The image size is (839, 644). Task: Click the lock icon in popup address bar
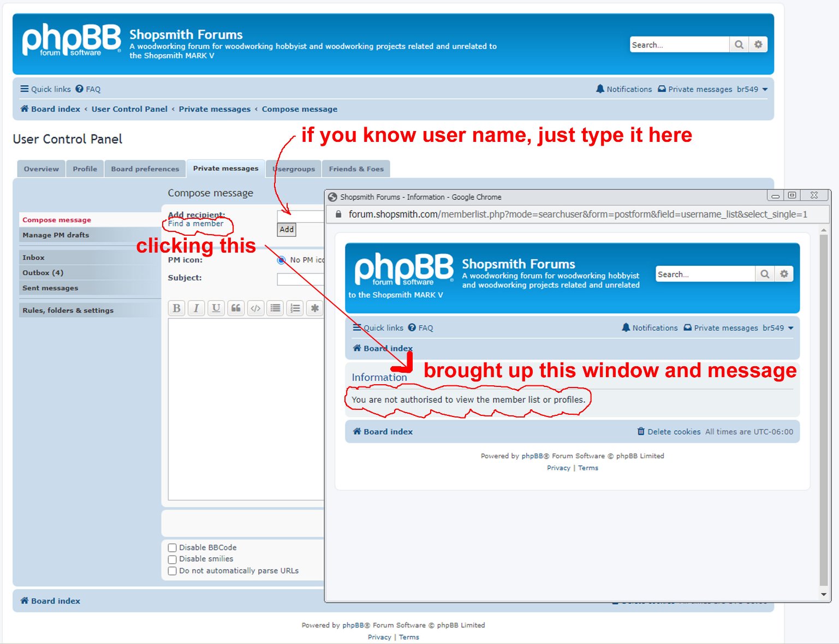click(x=338, y=214)
